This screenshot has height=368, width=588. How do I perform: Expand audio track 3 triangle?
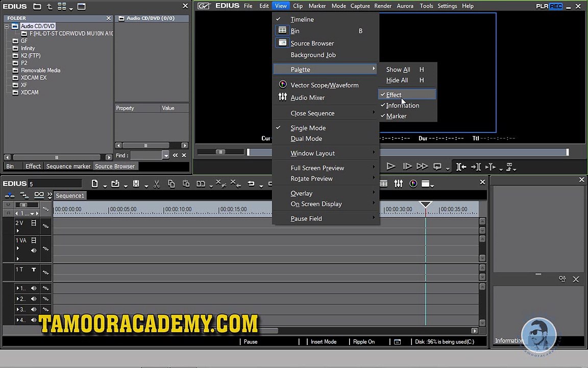coord(18,309)
